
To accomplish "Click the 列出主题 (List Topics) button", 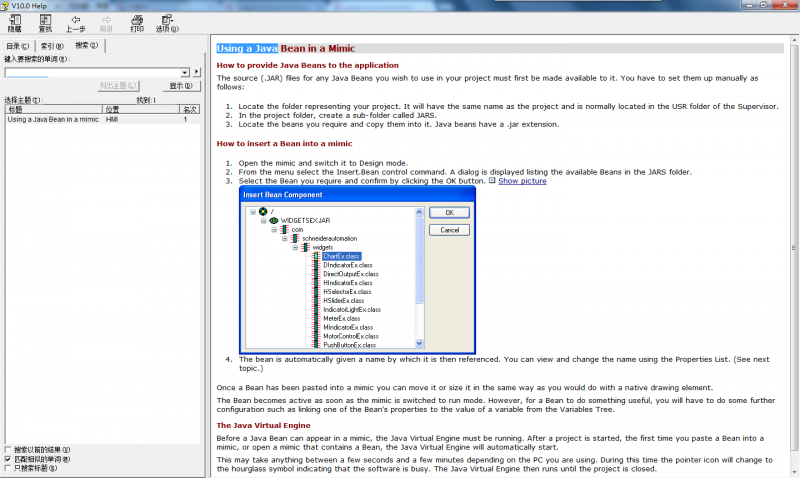I will (118, 86).
